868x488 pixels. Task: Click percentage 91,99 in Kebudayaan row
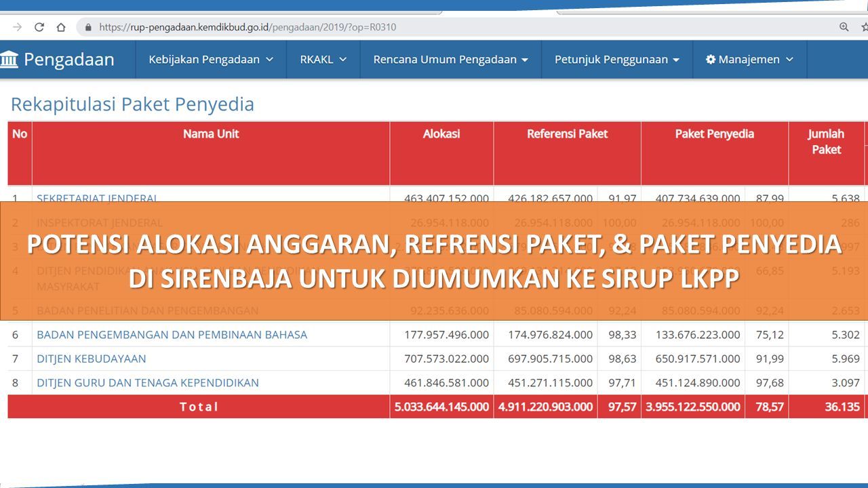tap(770, 359)
